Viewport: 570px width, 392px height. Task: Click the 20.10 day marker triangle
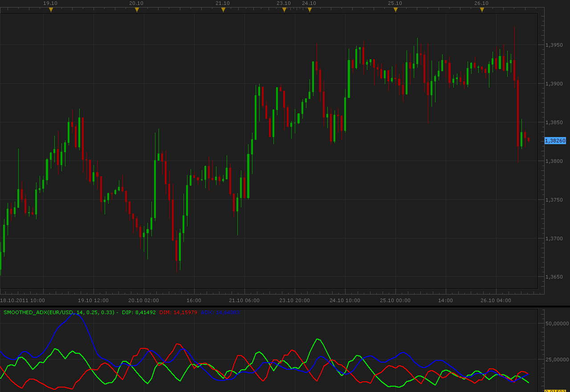click(137, 10)
